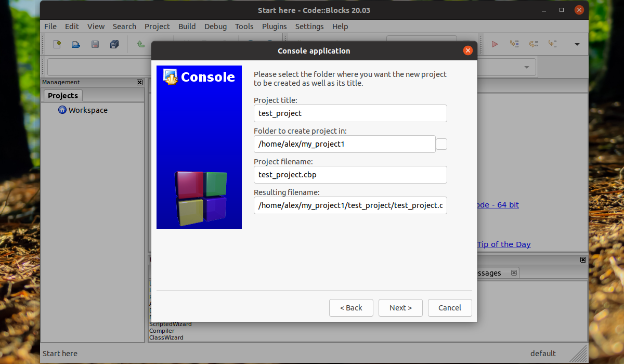
Task: Open the Settings menu
Action: point(309,26)
